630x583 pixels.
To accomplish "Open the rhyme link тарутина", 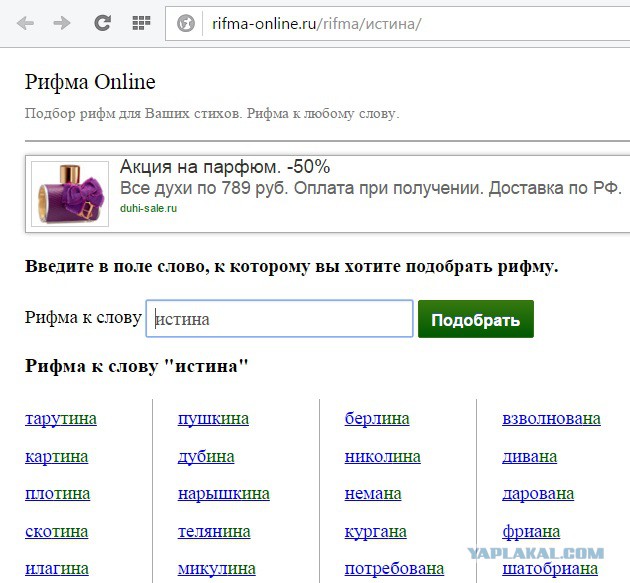I will tap(61, 419).
